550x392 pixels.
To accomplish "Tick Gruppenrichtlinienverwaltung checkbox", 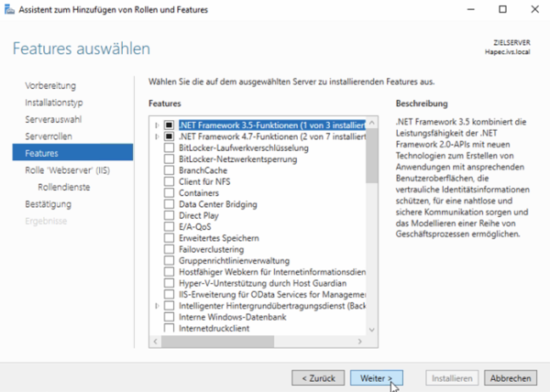I will (x=168, y=260).
